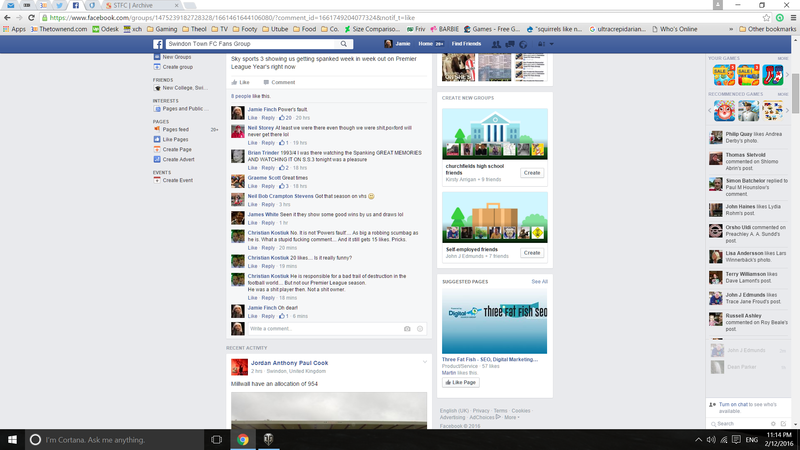The width and height of the screenshot is (800, 450).
Task: Click Jordan Anthony Paul Cook's name
Action: [x=289, y=363]
